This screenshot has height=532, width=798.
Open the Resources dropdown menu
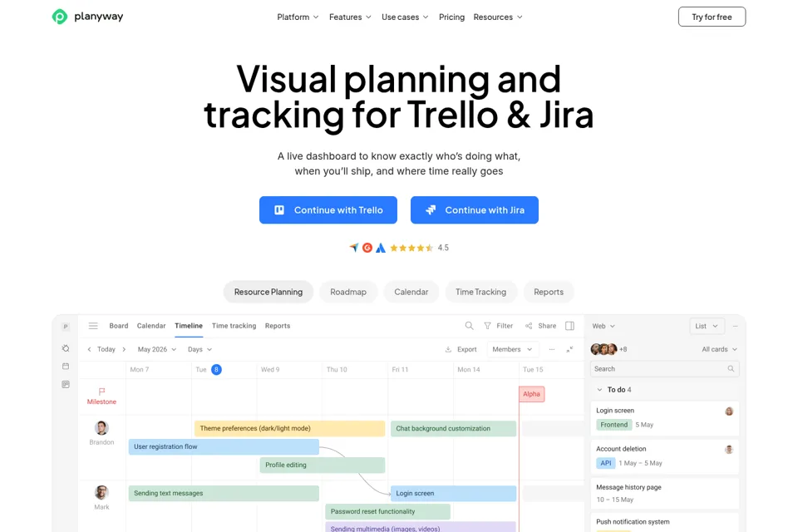[x=498, y=17]
